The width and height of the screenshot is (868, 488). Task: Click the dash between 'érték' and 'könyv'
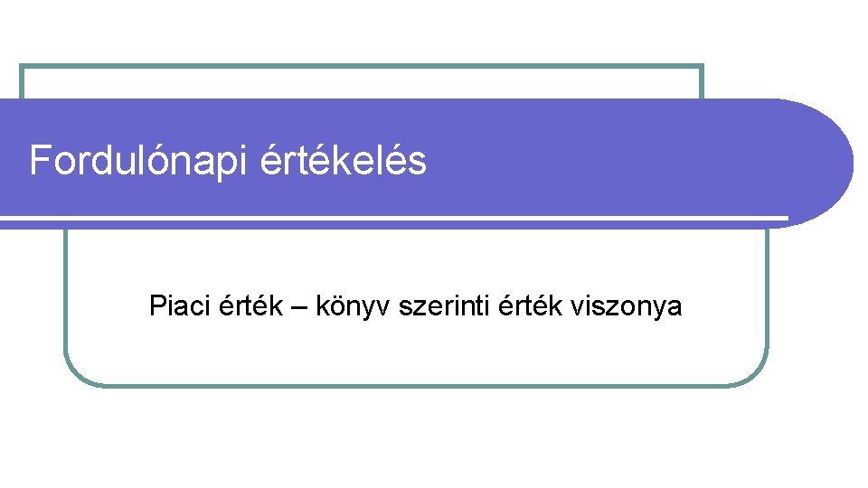299,307
